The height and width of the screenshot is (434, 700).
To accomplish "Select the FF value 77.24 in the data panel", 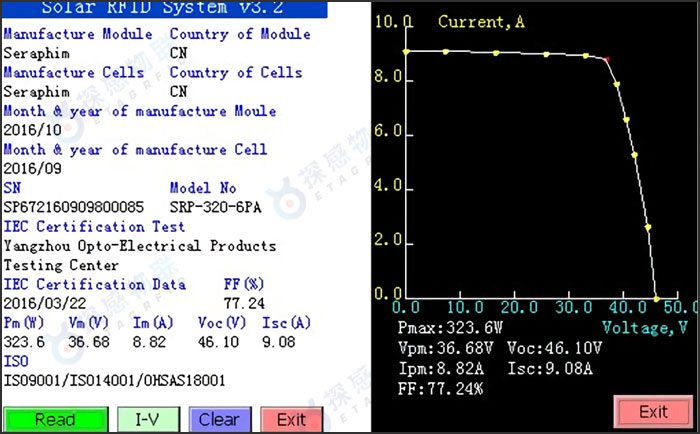I will click(244, 304).
